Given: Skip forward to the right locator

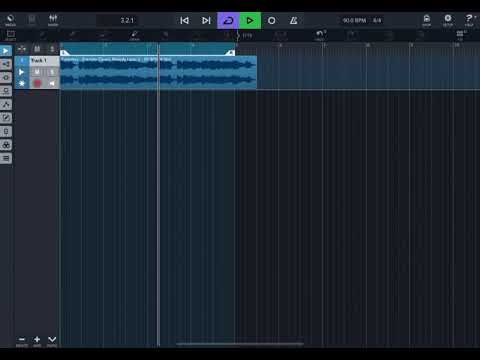Looking at the screenshot, I should point(206,21).
